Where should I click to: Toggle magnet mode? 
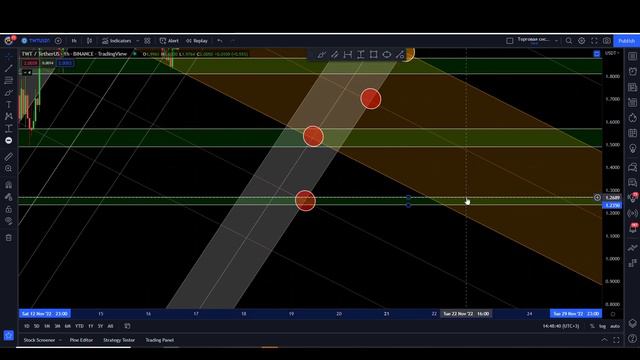tap(9, 185)
